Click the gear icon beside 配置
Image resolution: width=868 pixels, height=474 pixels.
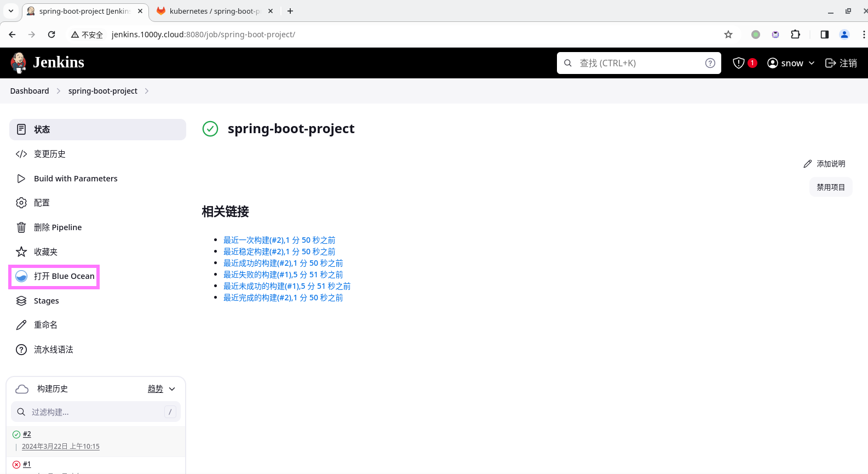(x=21, y=203)
